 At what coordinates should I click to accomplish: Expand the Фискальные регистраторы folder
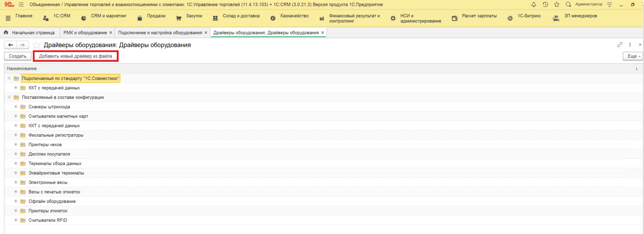point(16,135)
